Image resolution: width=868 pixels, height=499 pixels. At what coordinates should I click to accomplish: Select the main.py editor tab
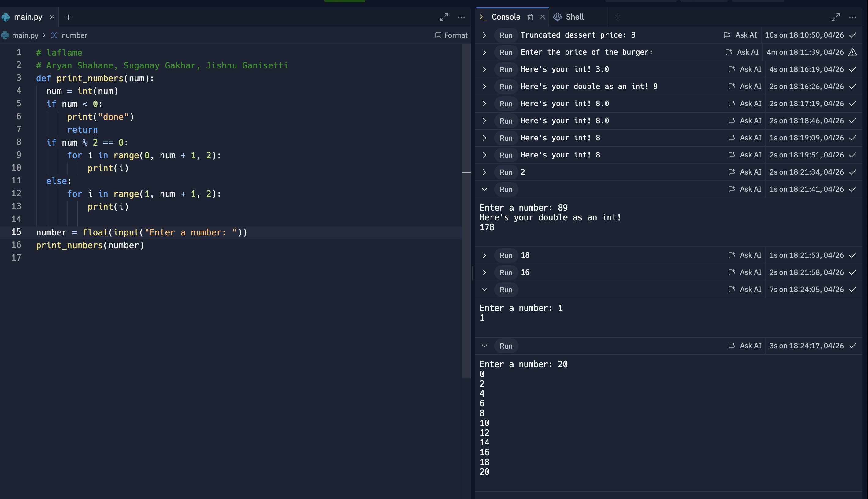28,17
